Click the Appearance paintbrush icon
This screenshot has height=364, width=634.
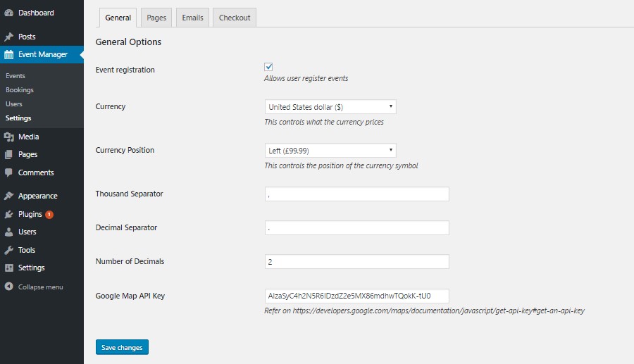(8, 196)
